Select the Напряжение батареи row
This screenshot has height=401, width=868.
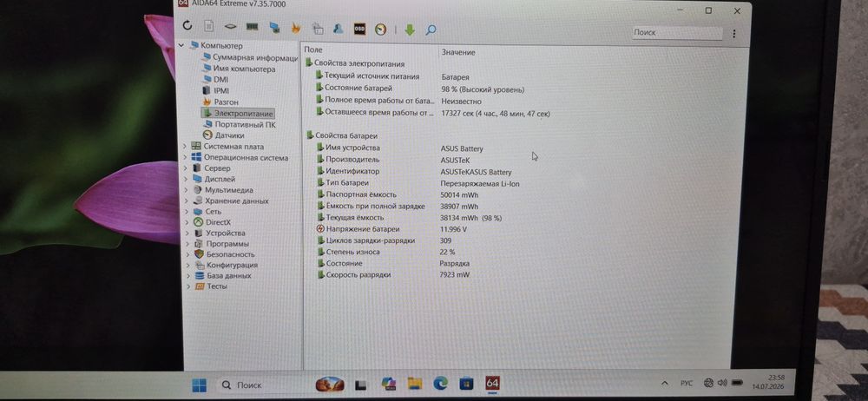coord(392,229)
